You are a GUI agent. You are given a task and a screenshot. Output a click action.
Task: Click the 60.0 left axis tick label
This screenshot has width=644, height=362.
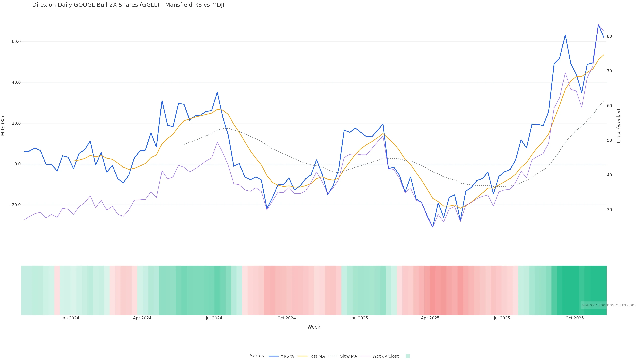(16, 41)
